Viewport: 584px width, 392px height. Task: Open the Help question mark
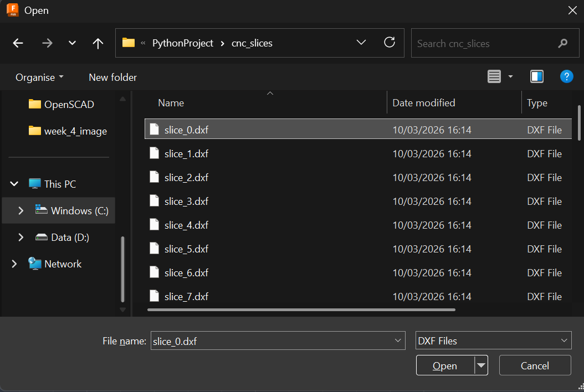tap(567, 76)
